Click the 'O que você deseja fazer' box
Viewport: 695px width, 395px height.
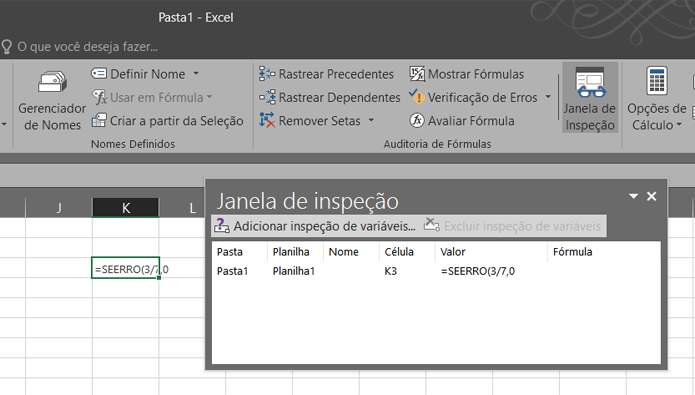coord(87,47)
